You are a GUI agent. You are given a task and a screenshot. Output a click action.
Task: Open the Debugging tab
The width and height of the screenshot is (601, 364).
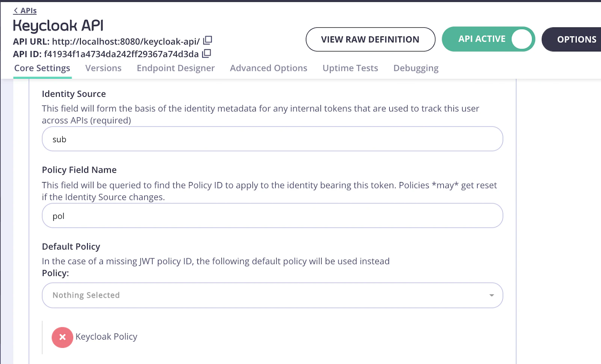[x=416, y=68]
